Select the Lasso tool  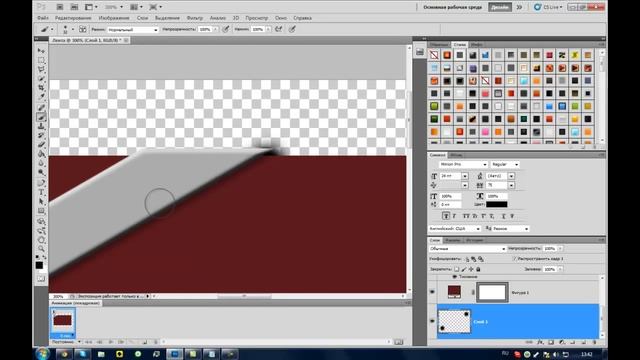[41, 69]
